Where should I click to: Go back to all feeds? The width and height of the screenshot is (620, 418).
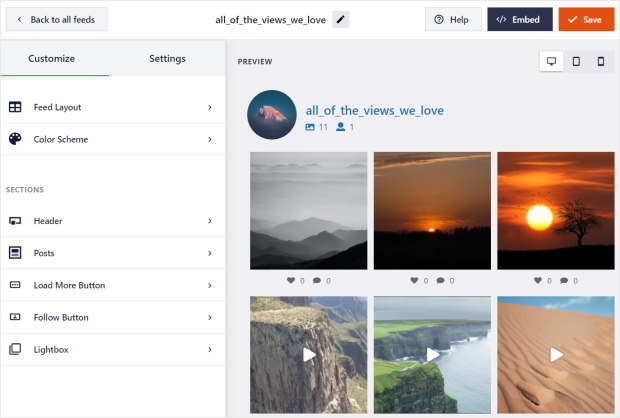click(57, 19)
